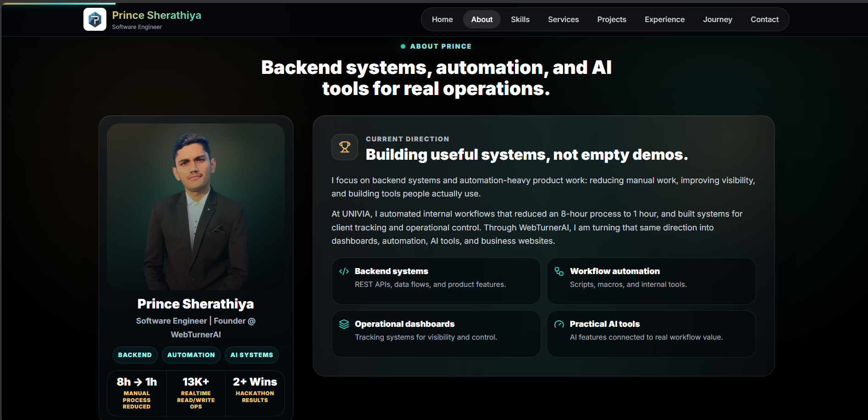The height and width of the screenshot is (420, 868).
Task: Select the Workflow automation card title
Action: (615, 271)
